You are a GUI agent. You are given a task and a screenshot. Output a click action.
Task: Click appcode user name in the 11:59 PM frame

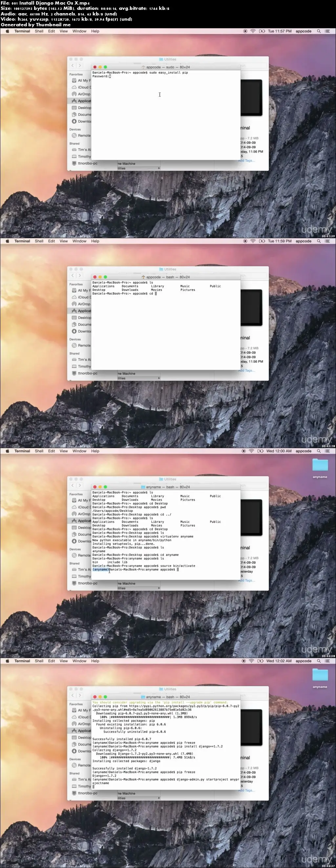pyautogui.click(x=303, y=241)
